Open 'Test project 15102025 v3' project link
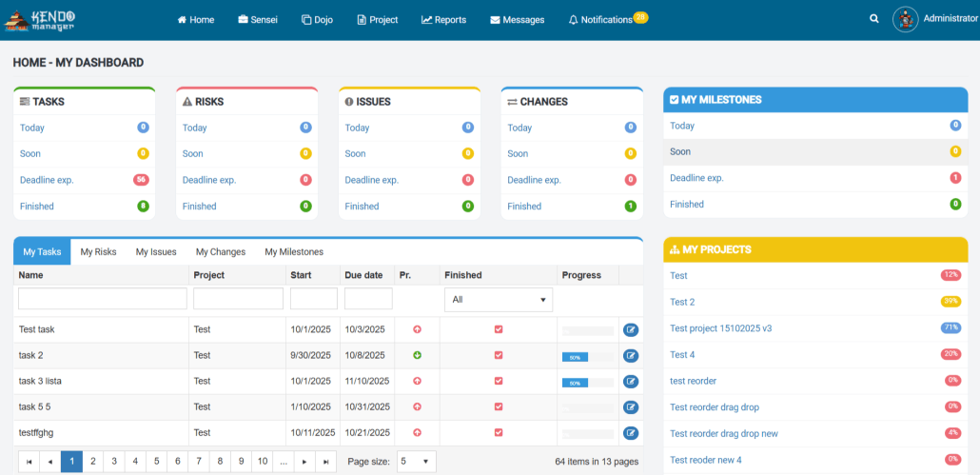This screenshot has width=980, height=475. point(720,328)
